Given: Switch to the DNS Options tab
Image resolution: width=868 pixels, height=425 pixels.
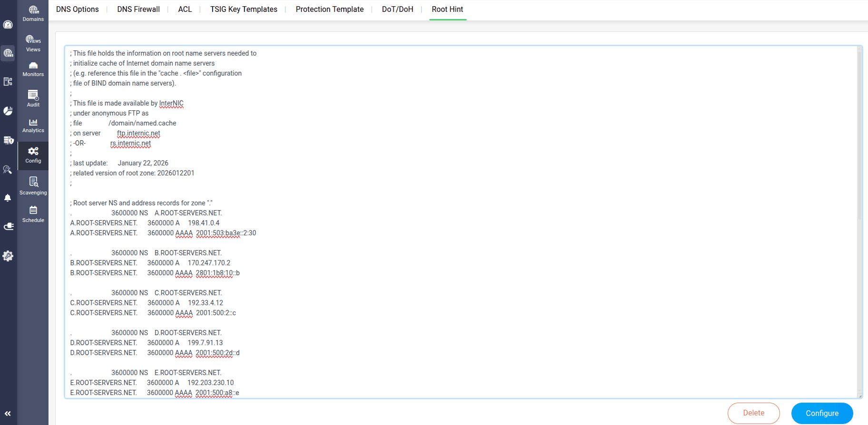Looking at the screenshot, I should click(78, 10).
